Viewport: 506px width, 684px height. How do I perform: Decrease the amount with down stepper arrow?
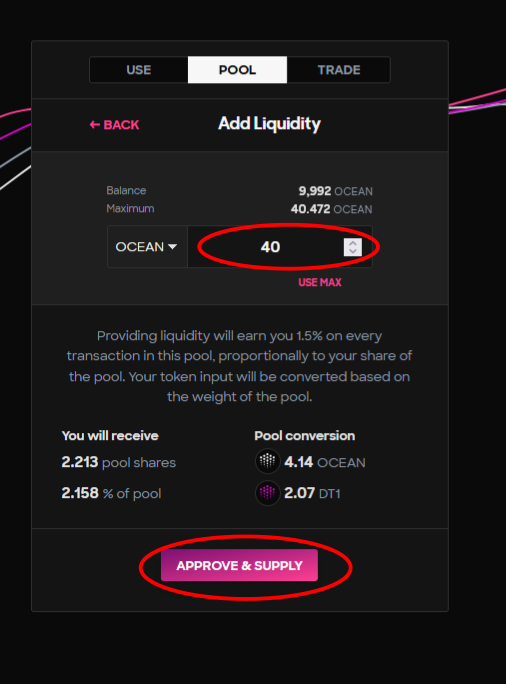pyautogui.click(x=353, y=252)
